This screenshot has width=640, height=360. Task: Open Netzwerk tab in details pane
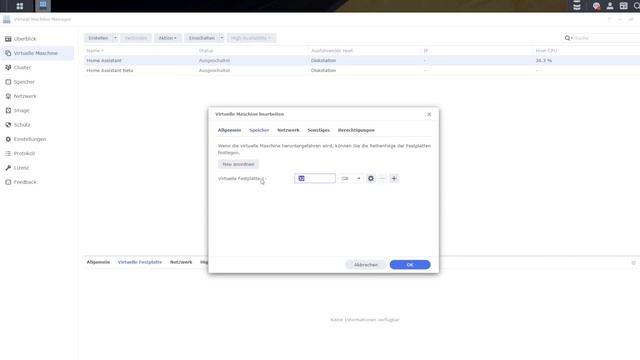coord(181,262)
